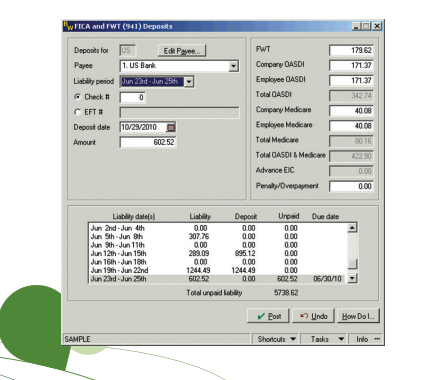The height and width of the screenshot is (380, 430).
Task: Click the Penalty/Overpayment field
Action: click(351, 186)
